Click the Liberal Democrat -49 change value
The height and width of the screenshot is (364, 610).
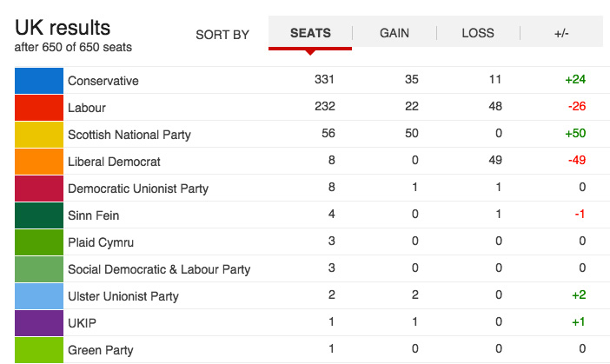(x=575, y=162)
